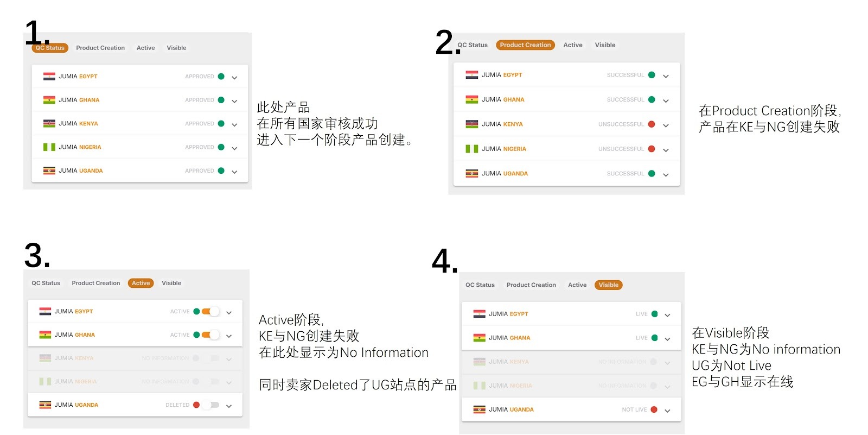Viewport: 868px width, 435px height.
Task: Toggle the deleted Jumia Uganda switch
Action: pyautogui.click(x=210, y=405)
